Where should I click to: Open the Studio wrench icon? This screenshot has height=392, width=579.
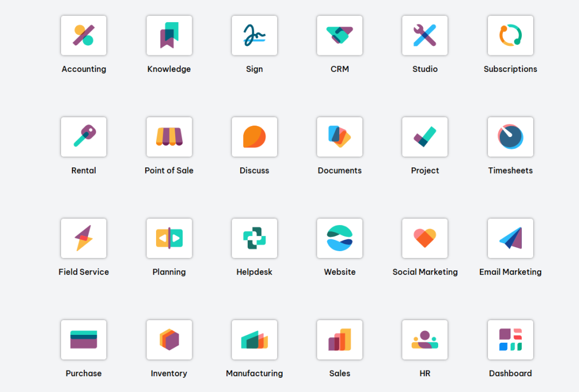[x=425, y=36]
